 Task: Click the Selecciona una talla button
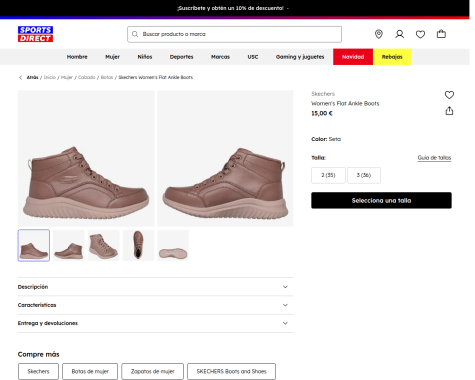pyautogui.click(x=381, y=200)
